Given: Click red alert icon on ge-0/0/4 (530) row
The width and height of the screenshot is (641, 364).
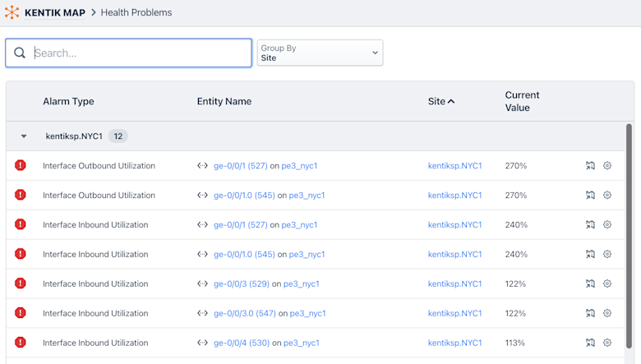Looking at the screenshot, I should coord(21,343).
